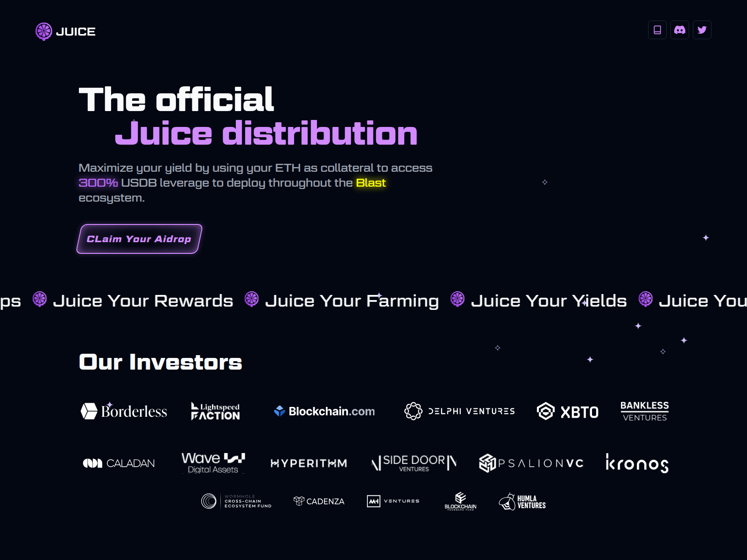Select the Delphi Ventures circular logo
The height and width of the screenshot is (560, 747).
(x=413, y=411)
